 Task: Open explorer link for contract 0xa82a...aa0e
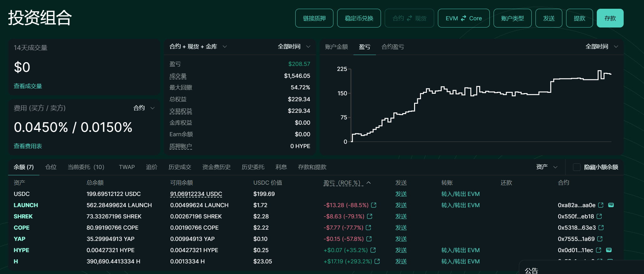click(601, 205)
